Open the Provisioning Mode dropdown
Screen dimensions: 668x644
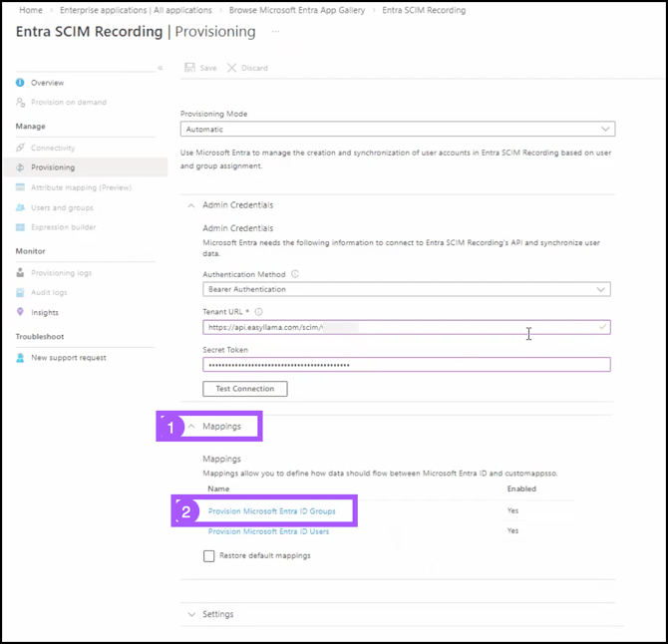(x=397, y=129)
